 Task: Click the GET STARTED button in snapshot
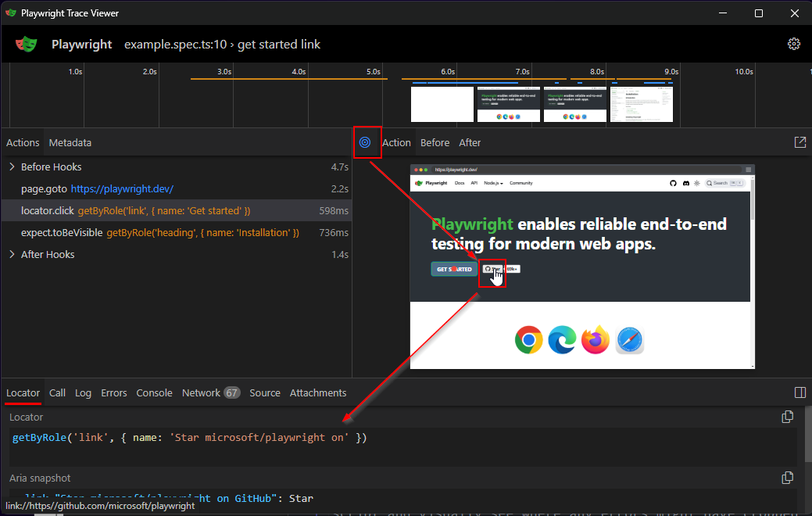(454, 269)
